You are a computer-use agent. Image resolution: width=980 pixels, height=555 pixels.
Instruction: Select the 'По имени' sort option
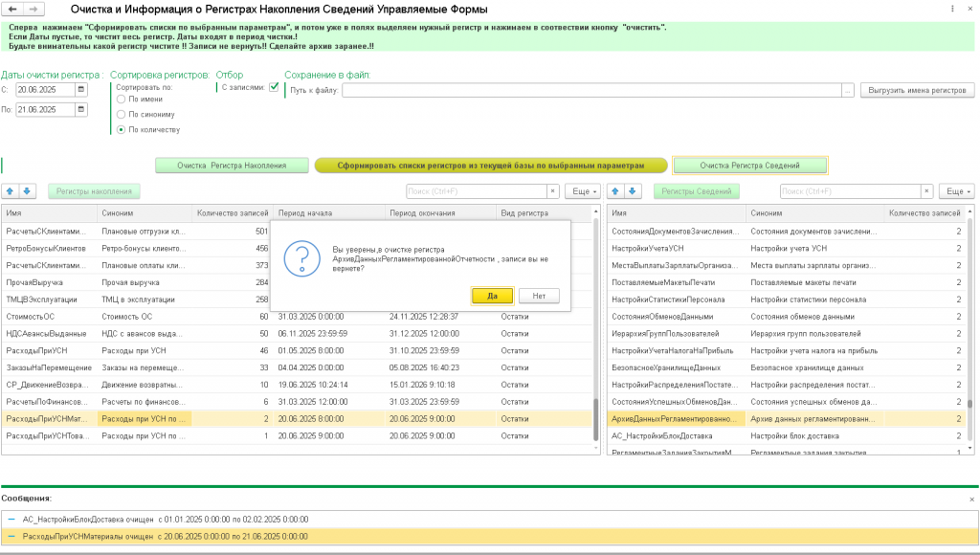click(x=121, y=99)
